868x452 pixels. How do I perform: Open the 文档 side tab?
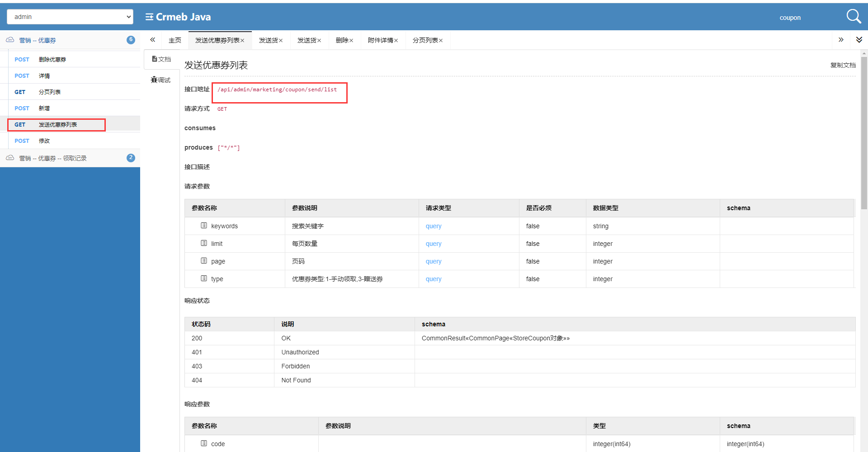pyautogui.click(x=161, y=59)
